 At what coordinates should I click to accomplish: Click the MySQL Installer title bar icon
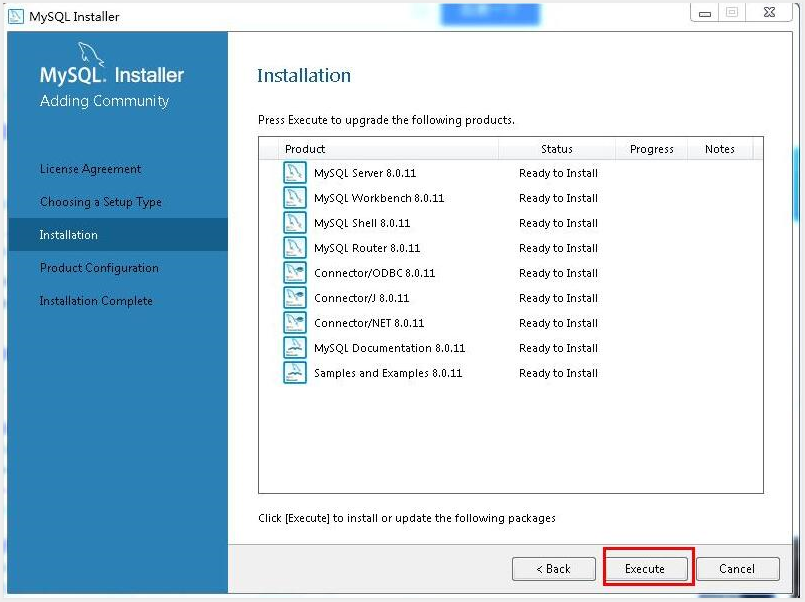pyautogui.click(x=16, y=16)
